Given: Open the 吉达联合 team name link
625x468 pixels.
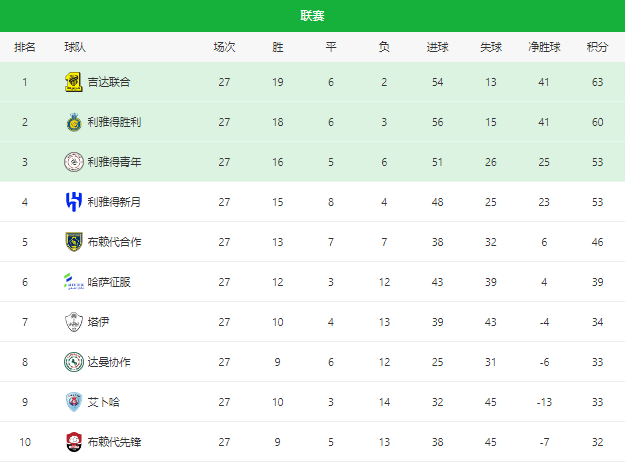Looking at the screenshot, I should pyautogui.click(x=109, y=82).
